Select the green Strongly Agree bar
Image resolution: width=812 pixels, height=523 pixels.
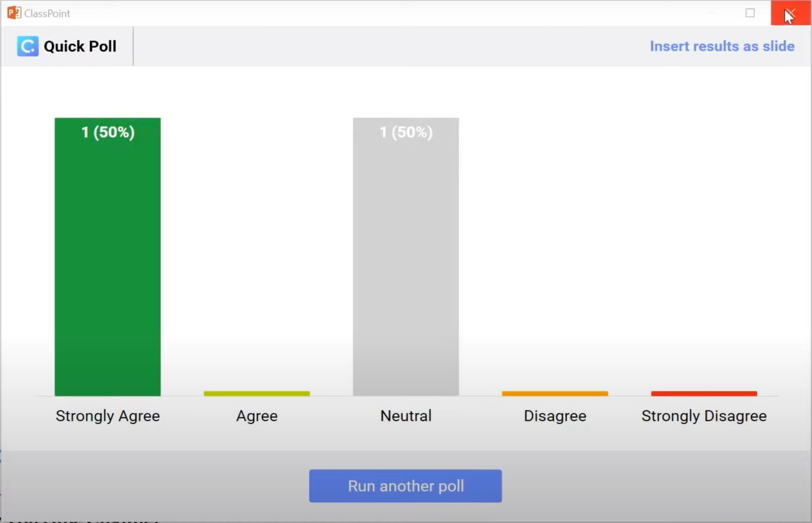click(x=108, y=257)
